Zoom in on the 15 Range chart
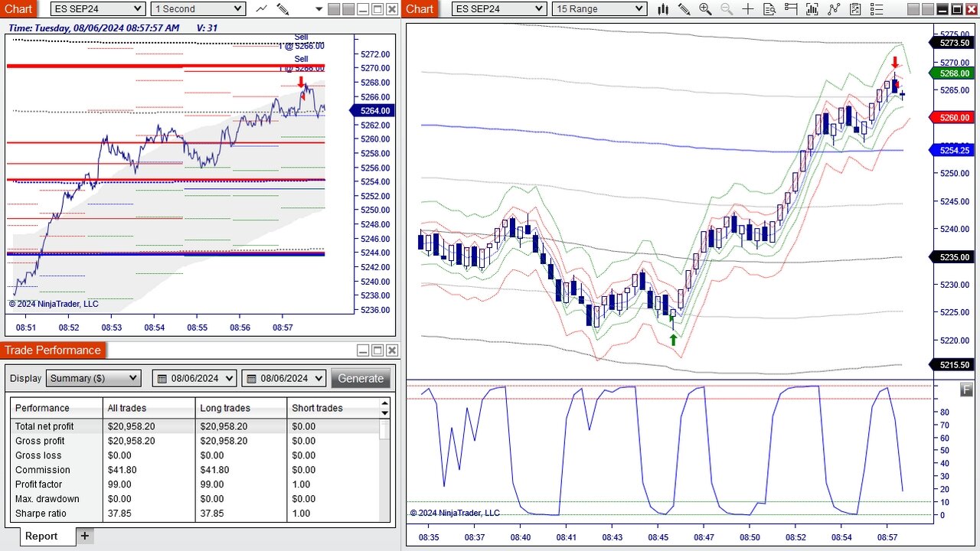Viewport: 980px width, 551px height. tap(705, 9)
